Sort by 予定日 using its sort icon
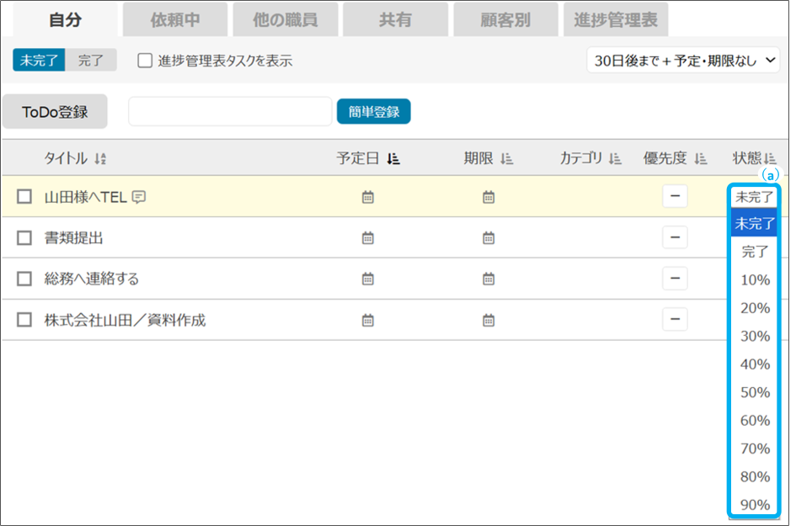Screen dimensions: 812x526 (x=393, y=158)
